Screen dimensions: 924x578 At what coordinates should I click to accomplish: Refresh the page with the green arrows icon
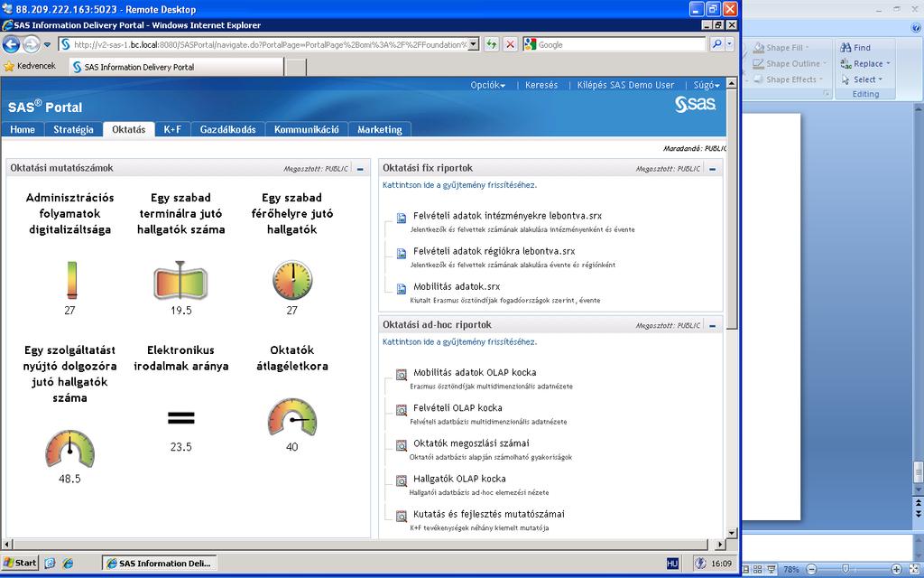(x=492, y=44)
